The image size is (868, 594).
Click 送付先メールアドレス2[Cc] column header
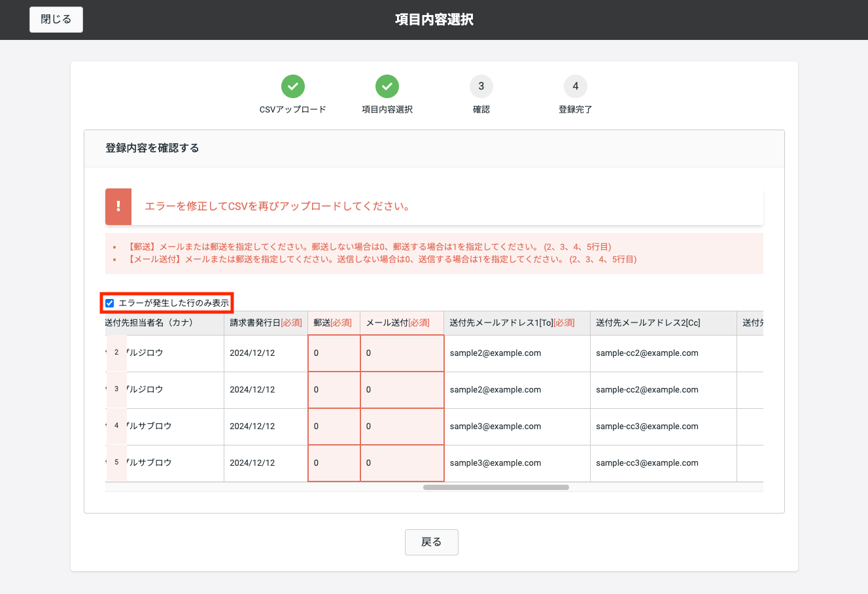pyautogui.click(x=663, y=323)
